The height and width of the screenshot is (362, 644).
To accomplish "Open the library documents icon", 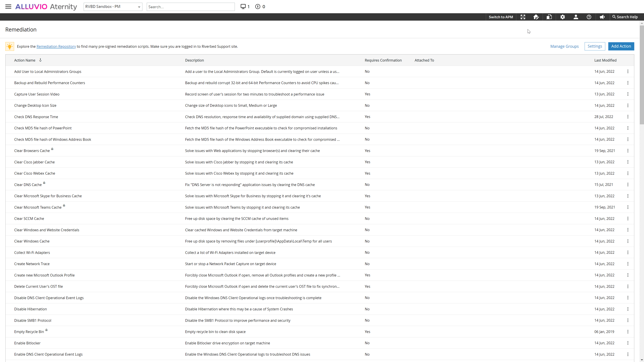I will [x=549, y=17].
